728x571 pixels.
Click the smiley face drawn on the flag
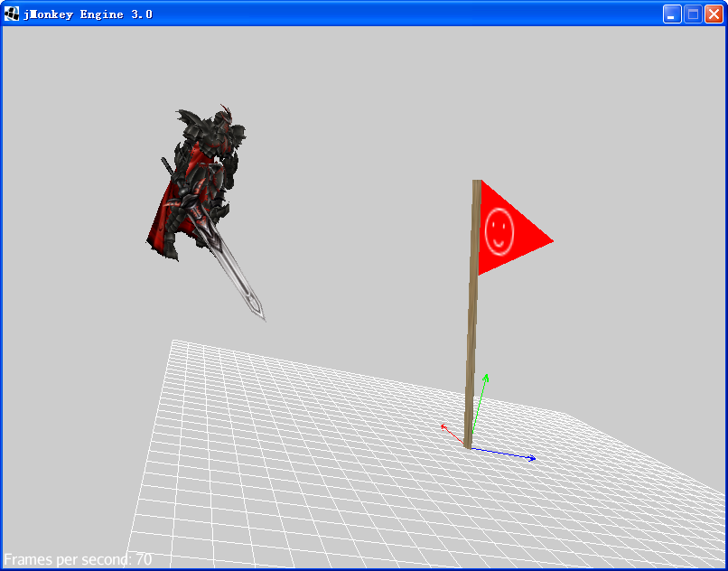[x=499, y=231]
